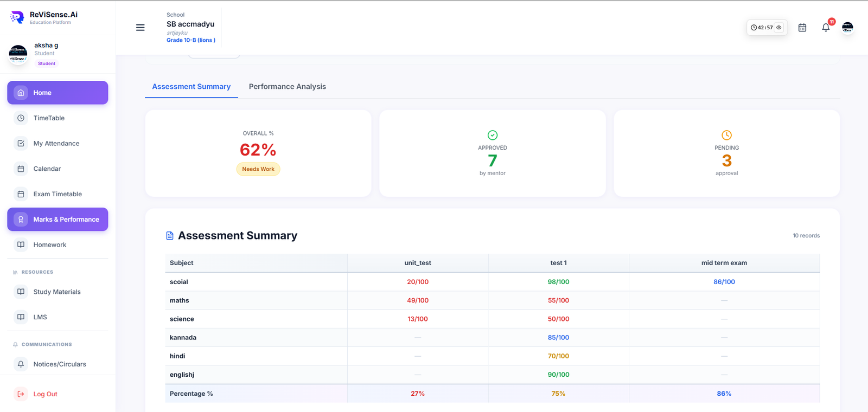
Task: Open the notifications bell
Action: (x=826, y=28)
